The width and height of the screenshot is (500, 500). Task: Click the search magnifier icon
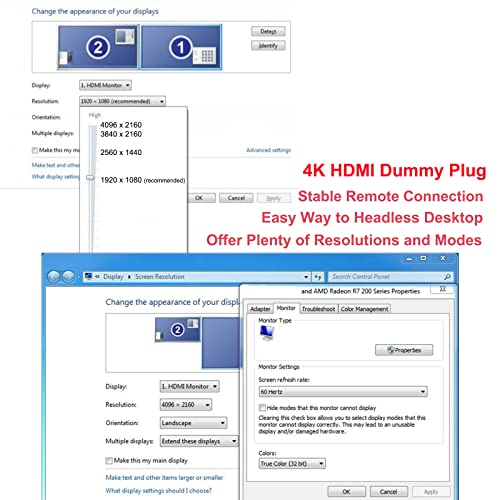coord(447,277)
